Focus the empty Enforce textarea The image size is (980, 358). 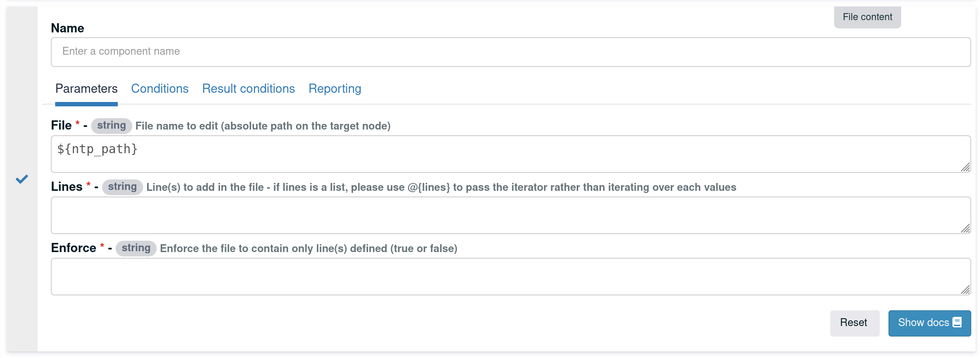511,277
